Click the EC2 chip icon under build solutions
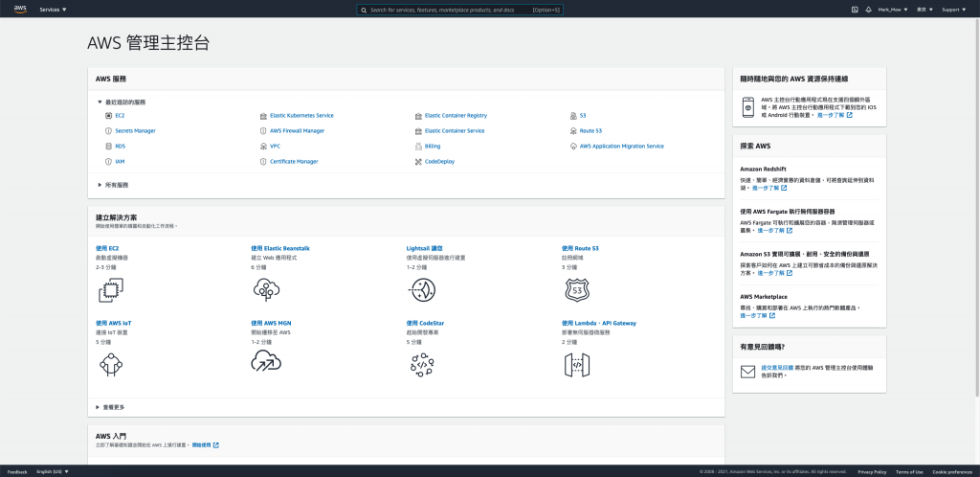The image size is (980, 477). 111,290
